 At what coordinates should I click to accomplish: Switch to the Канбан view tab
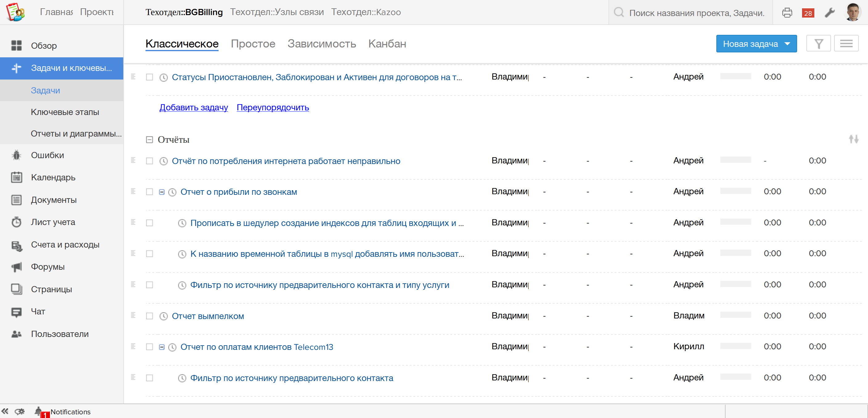[x=387, y=44]
